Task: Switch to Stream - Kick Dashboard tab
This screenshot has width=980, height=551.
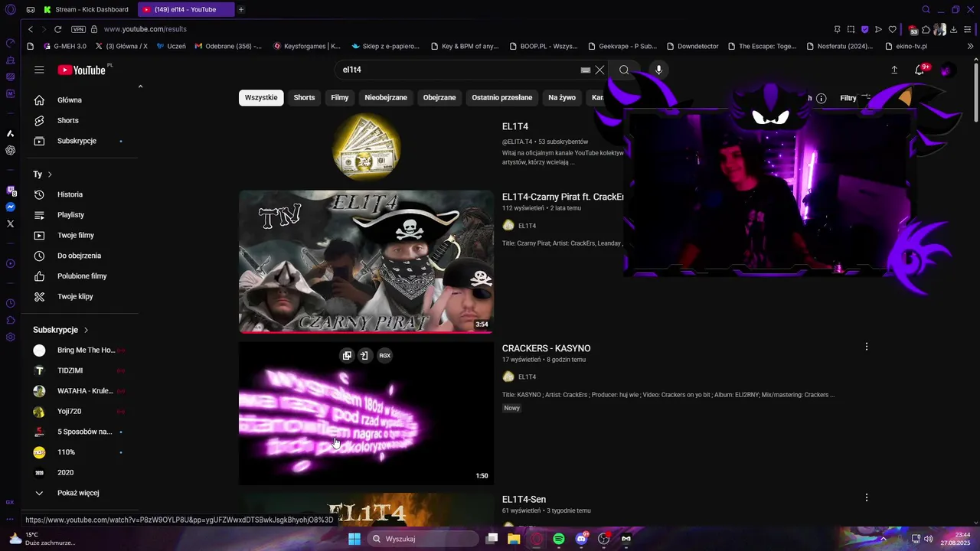Action: (x=86, y=10)
